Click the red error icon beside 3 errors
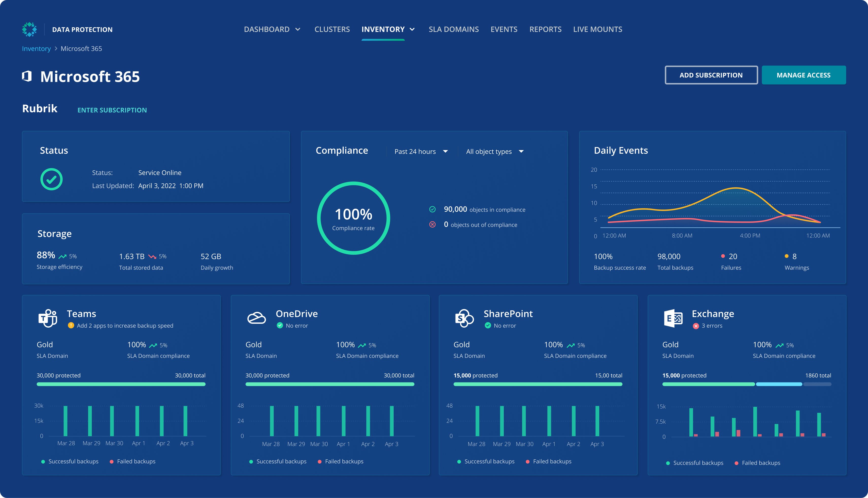This screenshot has width=868, height=498. coord(696,326)
